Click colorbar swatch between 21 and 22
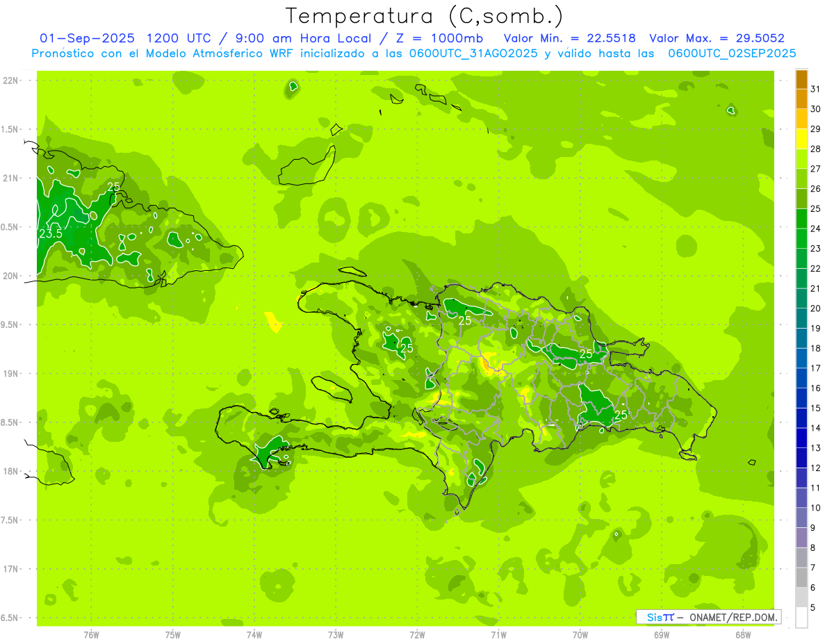Image resolution: width=834 pixels, height=644 pixels. click(x=801, y=279)
